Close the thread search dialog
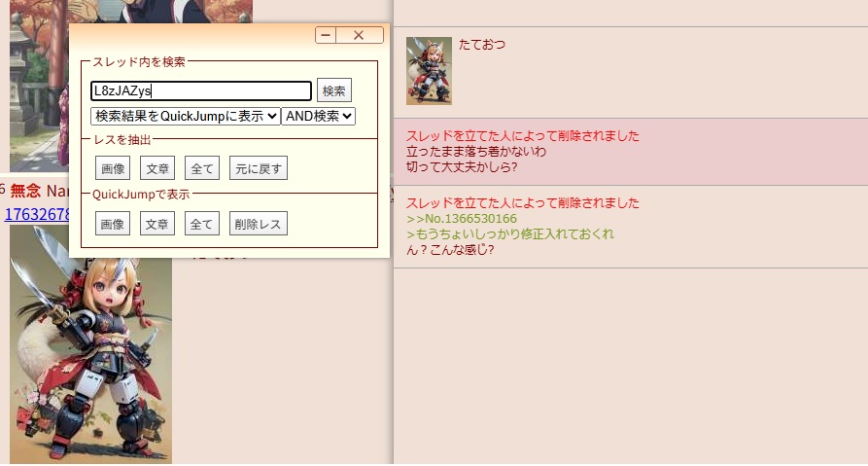Viewport: 868px width, 466px height. click(359, 35)
